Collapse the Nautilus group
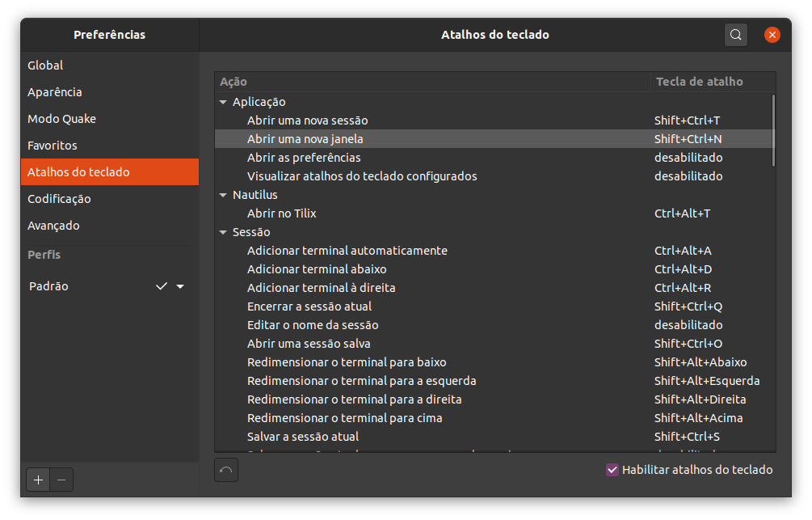Screen dimensions: 812x520 coord(223,195)
